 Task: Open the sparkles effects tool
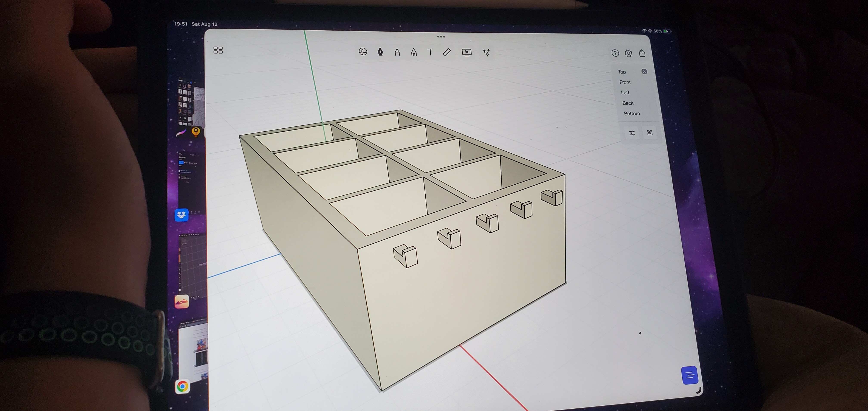486,52
